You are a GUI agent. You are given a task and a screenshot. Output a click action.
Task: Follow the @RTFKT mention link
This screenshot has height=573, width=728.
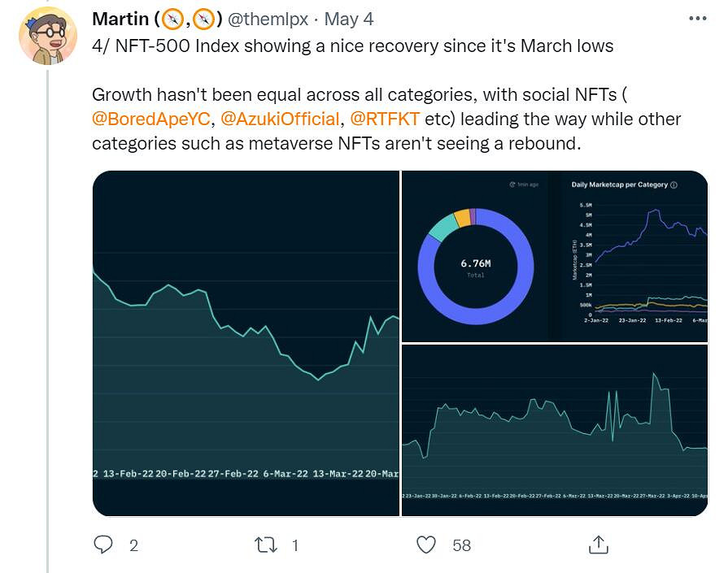point(384,119)
